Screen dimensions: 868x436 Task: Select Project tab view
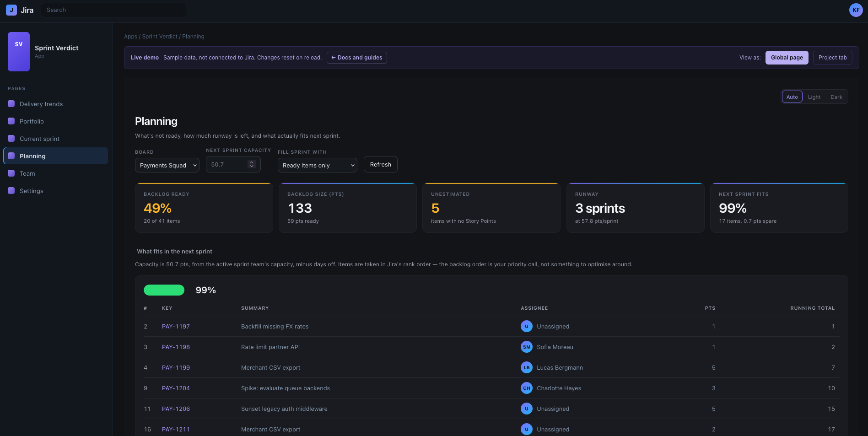(x=833, y=58)
